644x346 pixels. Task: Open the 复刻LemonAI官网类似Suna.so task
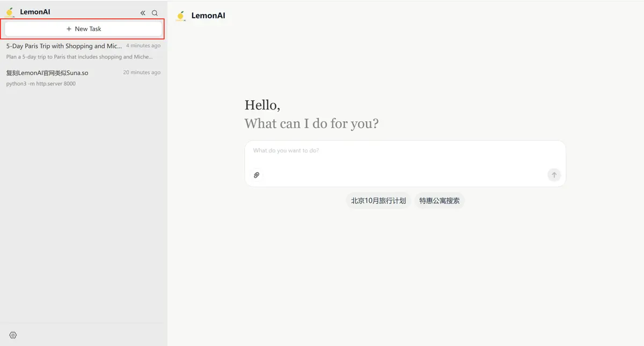point(47,73)
